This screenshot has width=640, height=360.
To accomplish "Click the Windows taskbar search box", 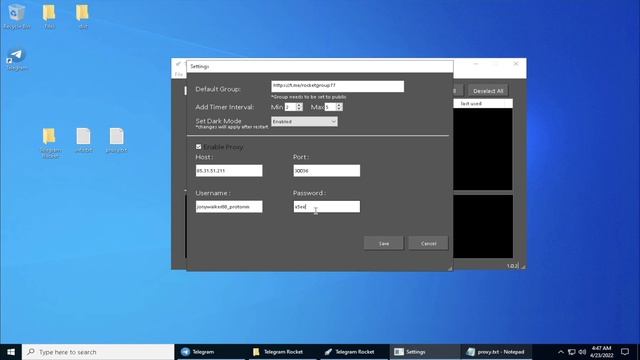I will [98, 352].
